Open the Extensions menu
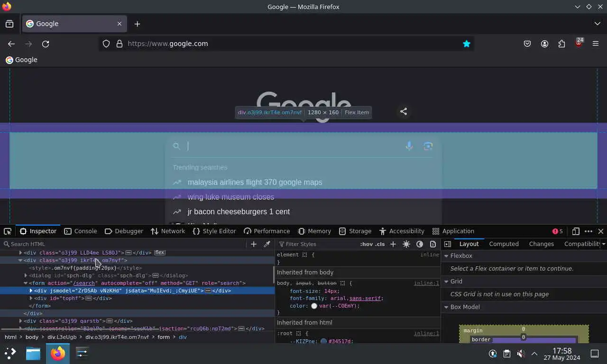Image resolution: width=607 pixels, height=364 pixels. coord(561,44)
